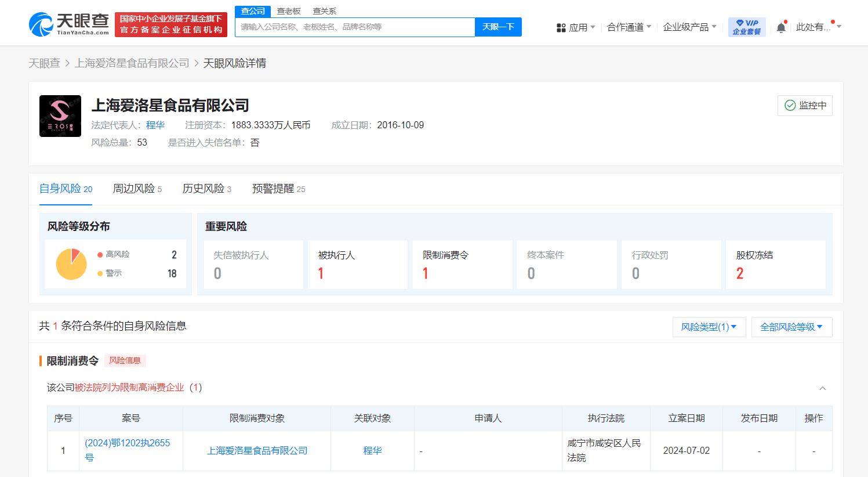This screenshot has width=868, height=477.
Task: Open the 此处有... user account dropdown
Action: pyautogui.click(x=819, y=27)
